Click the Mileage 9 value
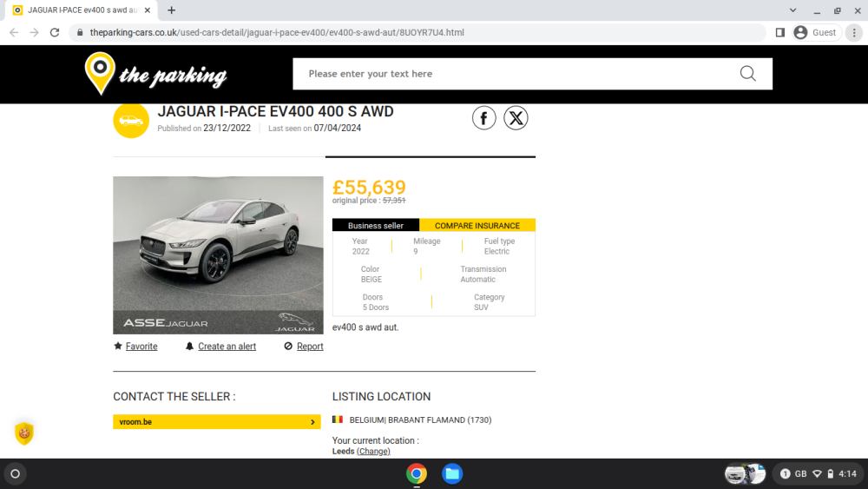Image resolution: width=868 pixels, height=489 pixels. (416, 251)
